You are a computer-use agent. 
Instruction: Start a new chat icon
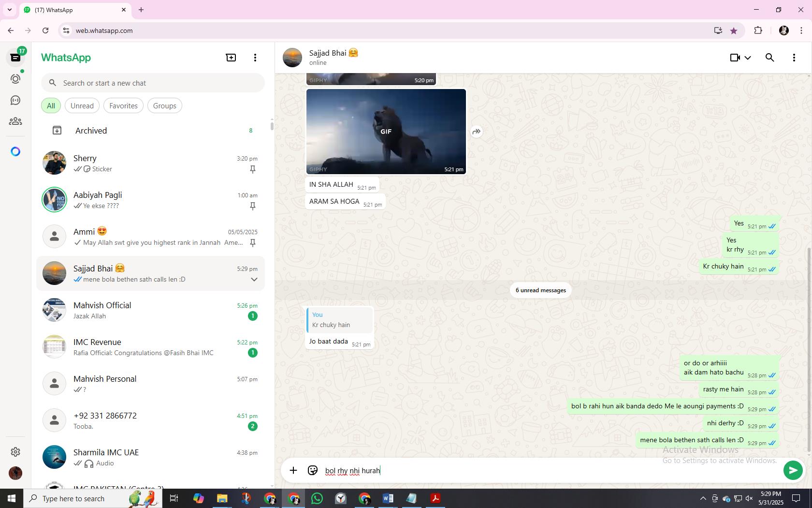click(x=231, y=58)
